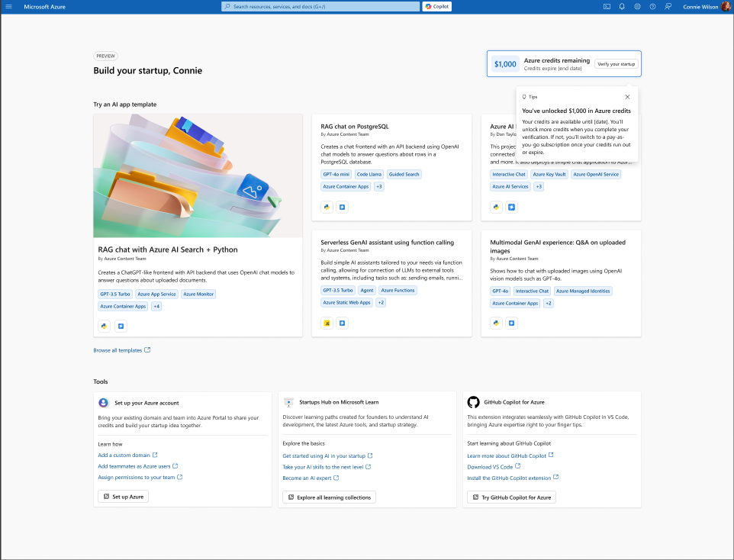Open the notifications bell
This screenshot has height=560, width=734.
click(622, 7)
